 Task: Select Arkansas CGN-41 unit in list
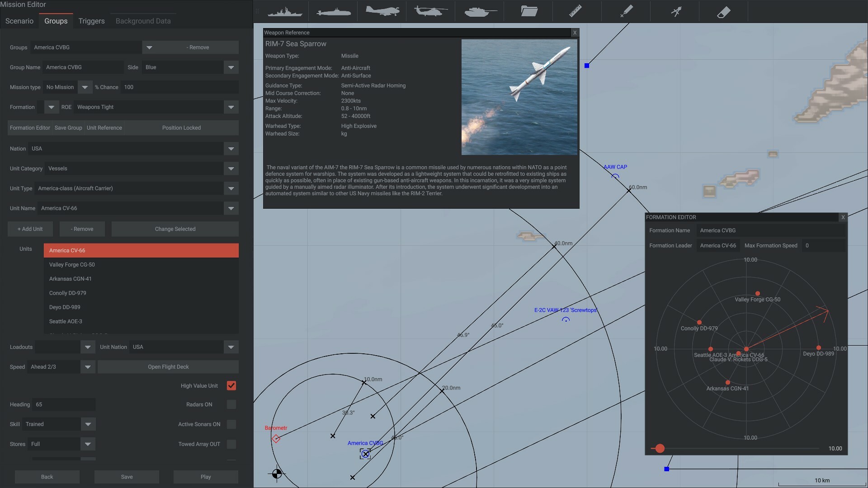pyautogui.click(x=71, y=279)
